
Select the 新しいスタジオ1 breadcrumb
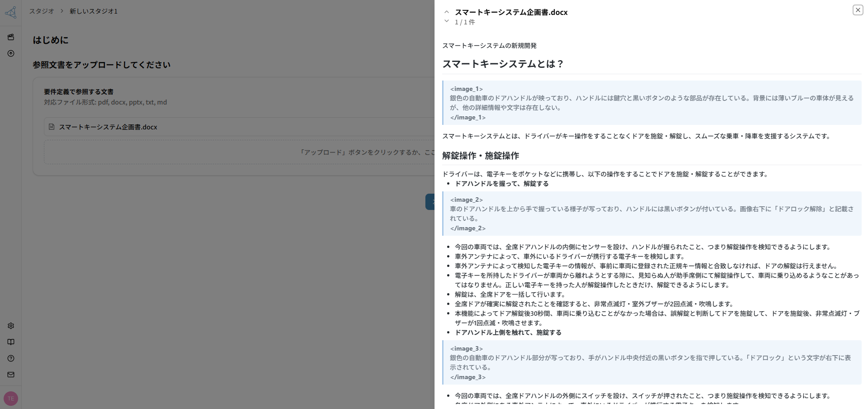(x=93, y=11)
